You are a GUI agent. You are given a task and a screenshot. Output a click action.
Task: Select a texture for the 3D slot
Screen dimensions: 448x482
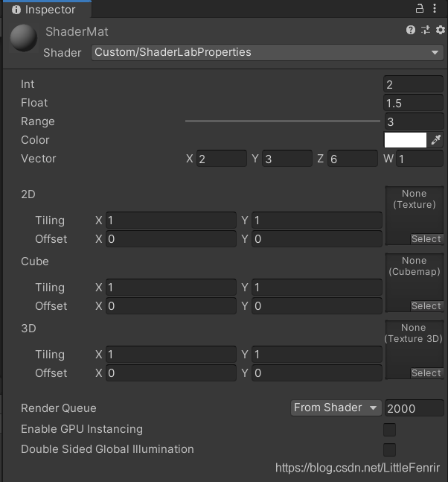tap(426, 373)
